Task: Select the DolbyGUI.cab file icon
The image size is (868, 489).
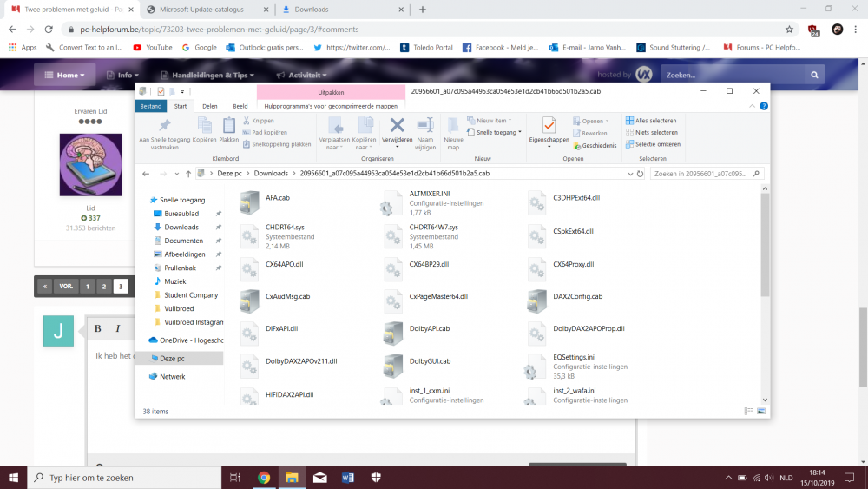Action: [395, 364]
